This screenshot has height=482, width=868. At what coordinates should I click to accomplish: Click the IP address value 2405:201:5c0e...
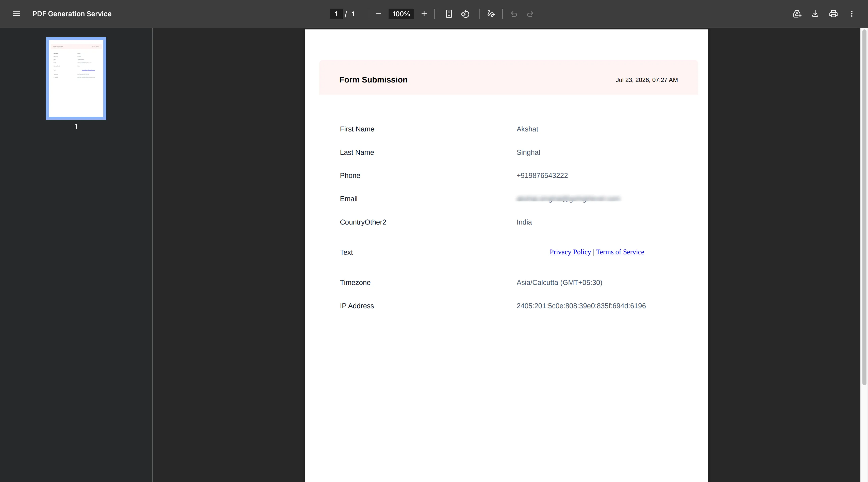tap(581, 306)
